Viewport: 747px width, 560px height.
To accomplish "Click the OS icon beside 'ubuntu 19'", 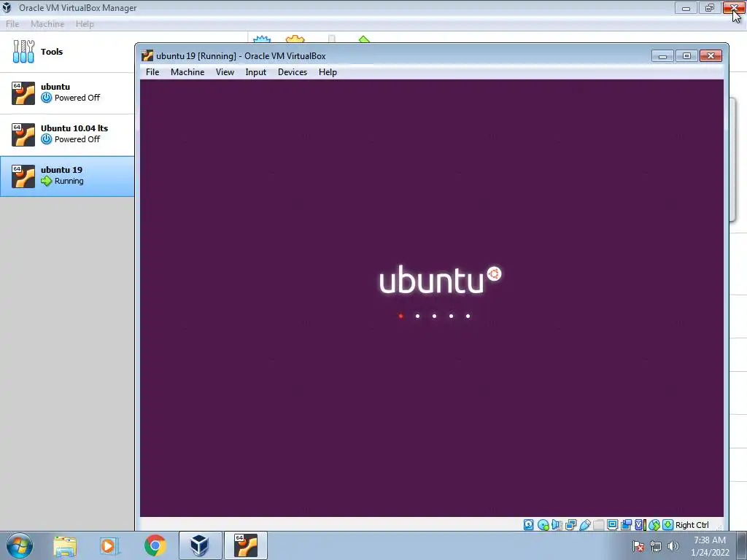I will coord(23,176).
